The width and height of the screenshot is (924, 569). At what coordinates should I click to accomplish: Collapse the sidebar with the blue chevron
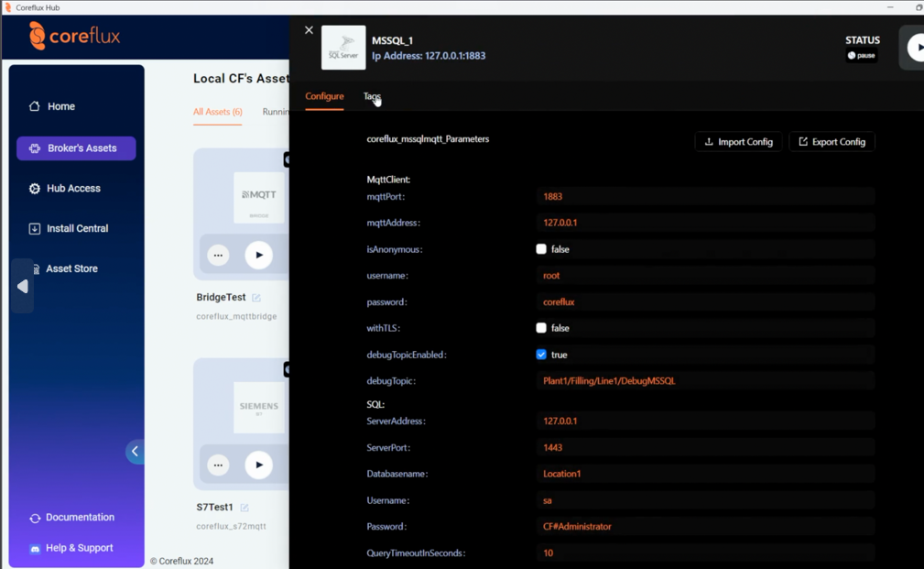pos(135,451)
